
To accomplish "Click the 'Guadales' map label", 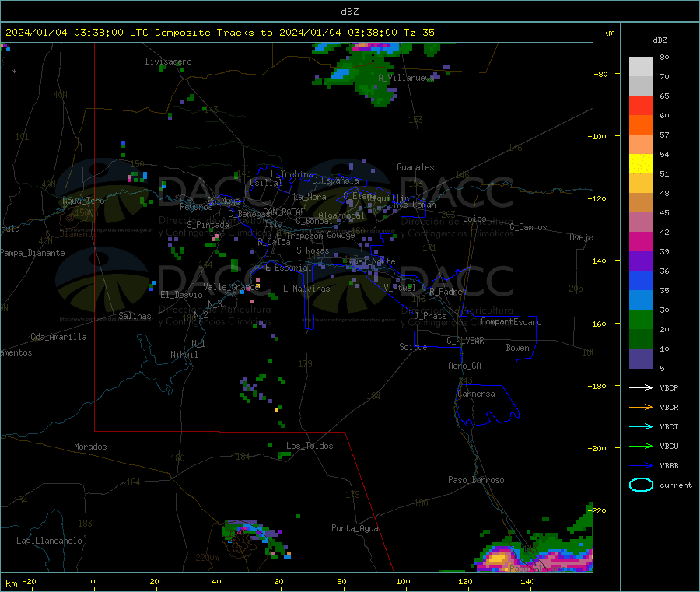I will 415,167.
